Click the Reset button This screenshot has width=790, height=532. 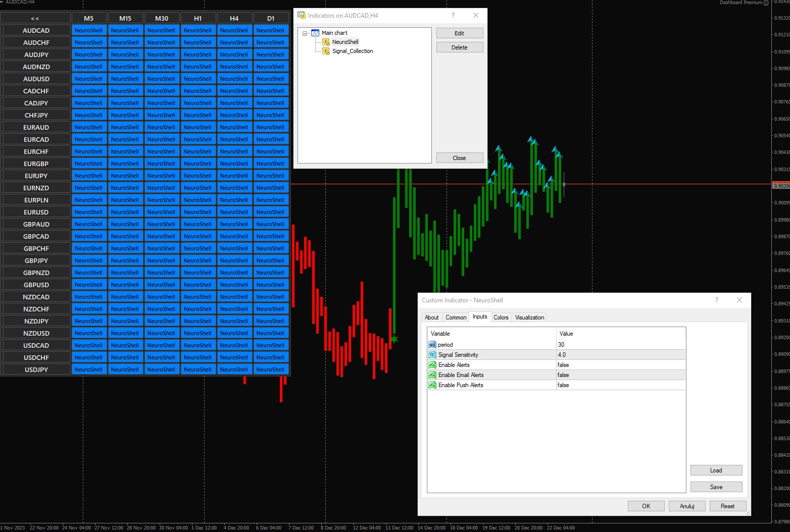(728, 506)
